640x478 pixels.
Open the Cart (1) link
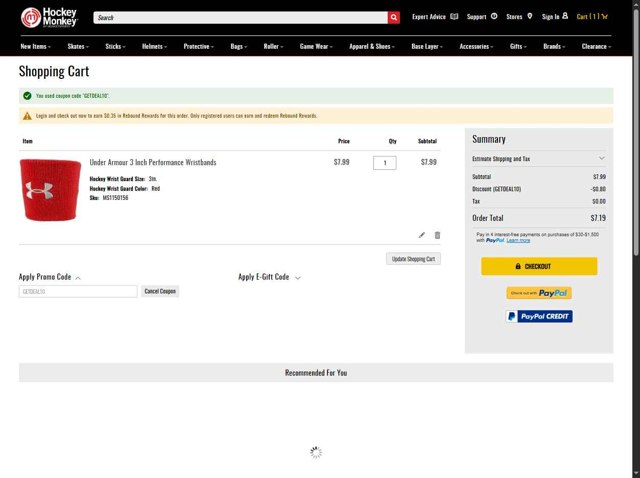point(592,17)
